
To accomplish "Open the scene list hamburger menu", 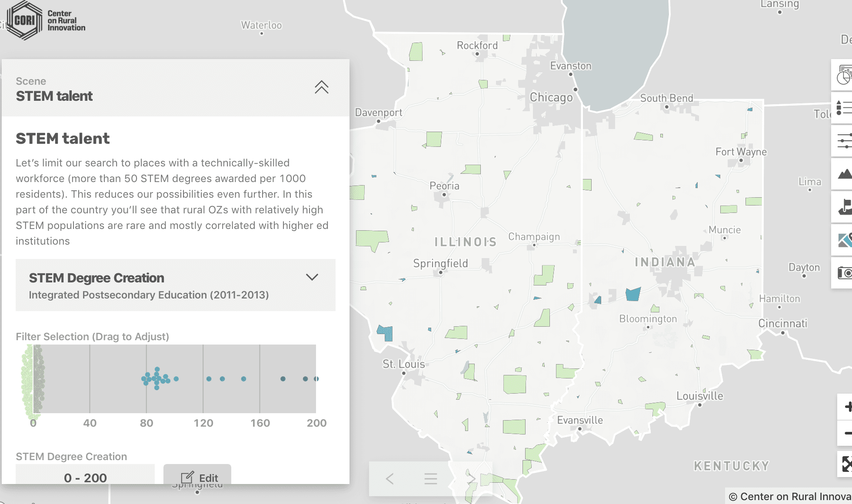I will pyautogui.click(x=431, y=479).
